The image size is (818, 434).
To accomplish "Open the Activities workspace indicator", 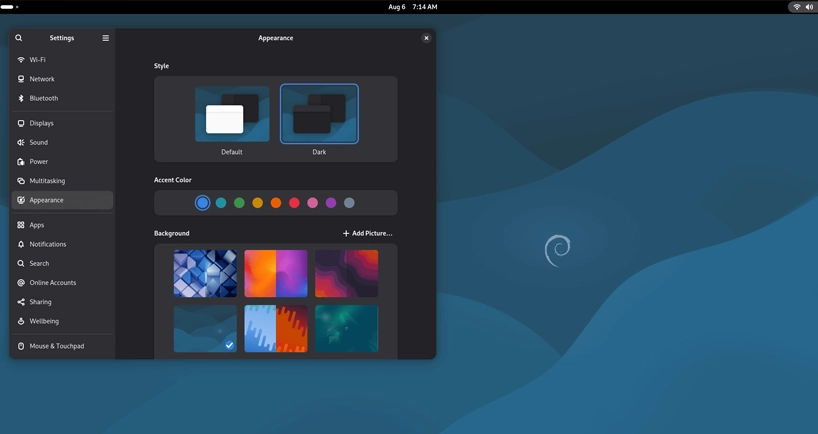I will pos(9,7).
